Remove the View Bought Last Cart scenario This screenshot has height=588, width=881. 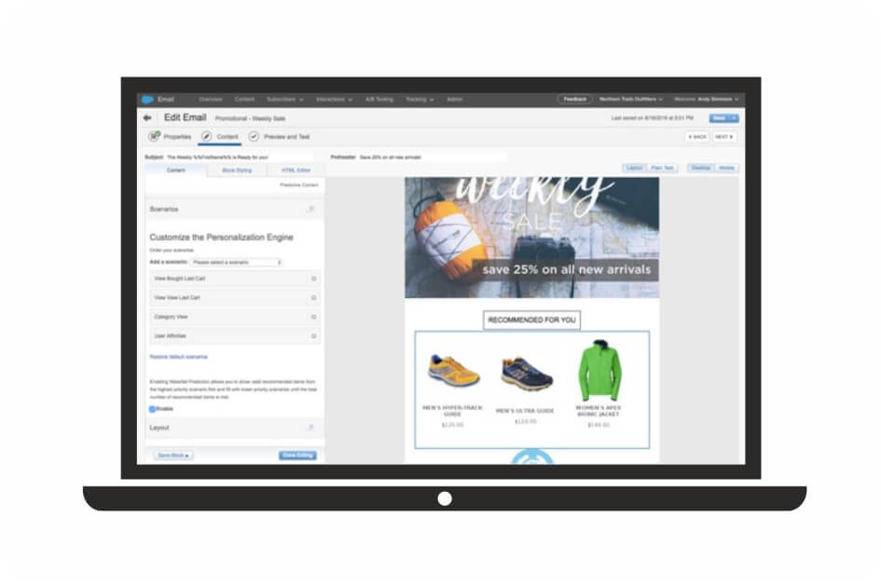[x=313, y=278]
